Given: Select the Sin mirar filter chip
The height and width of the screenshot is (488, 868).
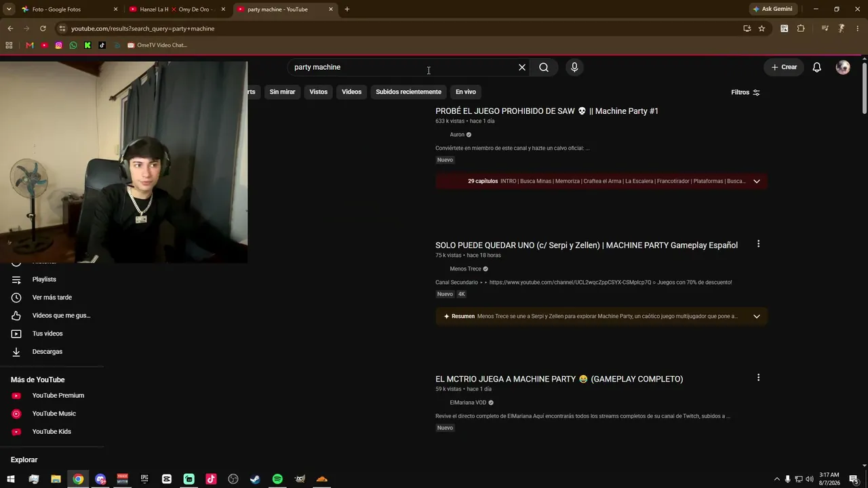Looking at the screenshot, I should 282,91.
